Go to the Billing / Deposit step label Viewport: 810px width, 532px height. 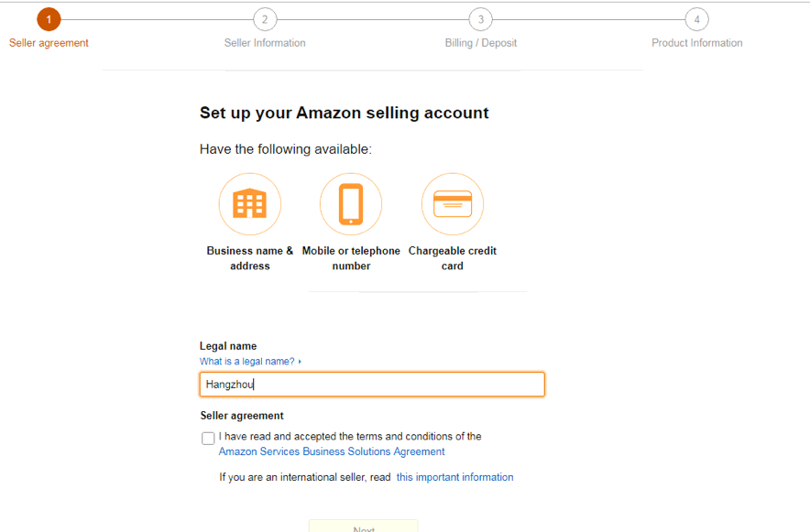481,43
